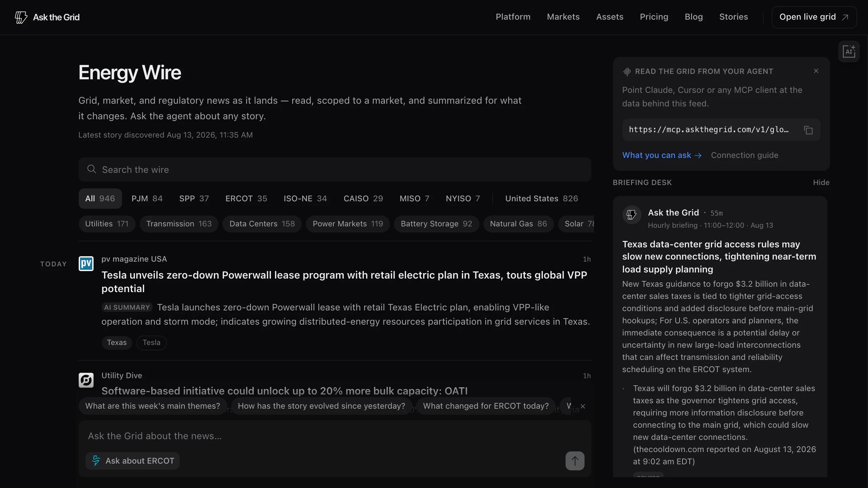Ask What changed for ERCOT today?
The height and width of the screenshot is (488, 868).
pos(486,406)
